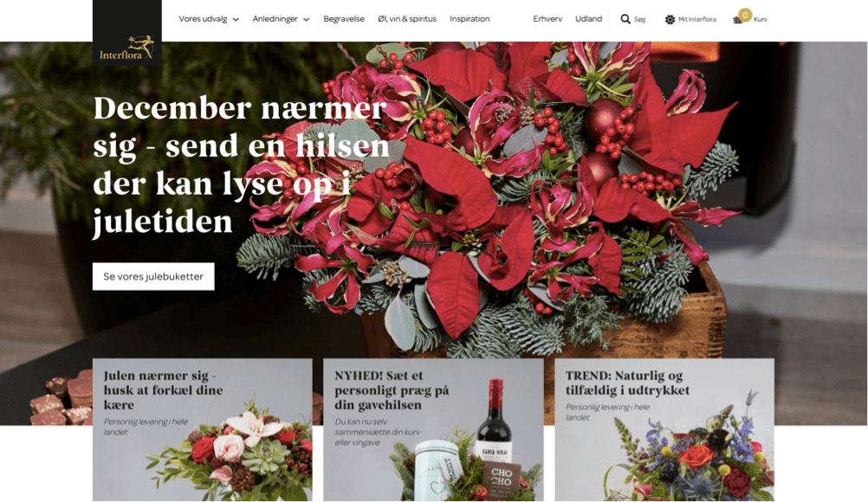This screenshot has height=502, width=868.
Task: Visit the Udland link
Action: 588,19
